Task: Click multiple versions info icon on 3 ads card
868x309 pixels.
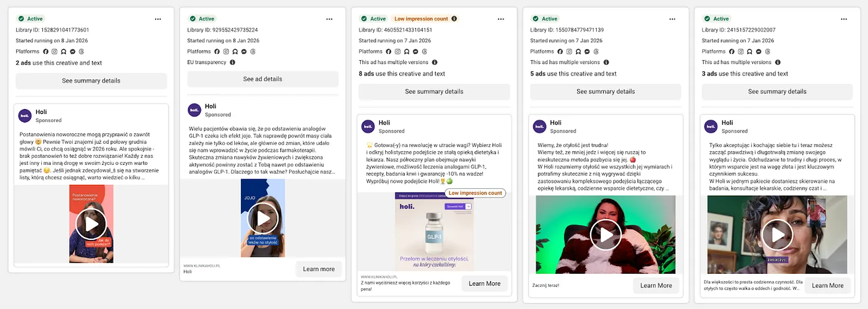Action: pyautogui.click(x=778, y=62)
